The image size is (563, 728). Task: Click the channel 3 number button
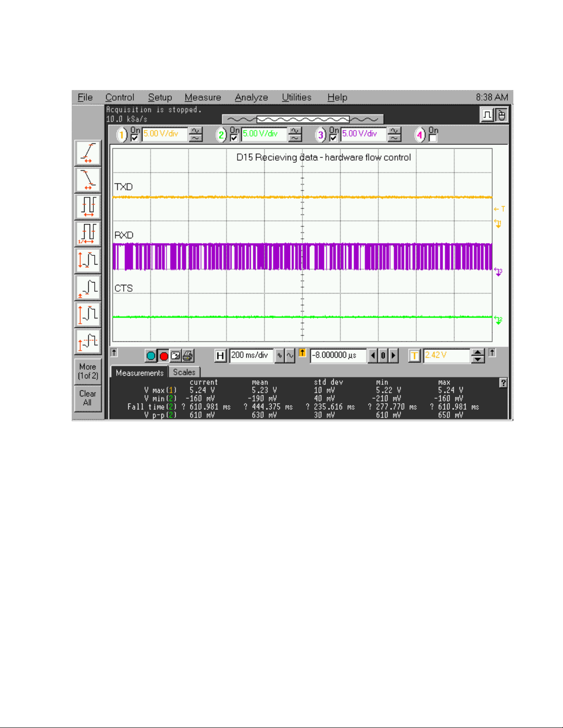321,135
